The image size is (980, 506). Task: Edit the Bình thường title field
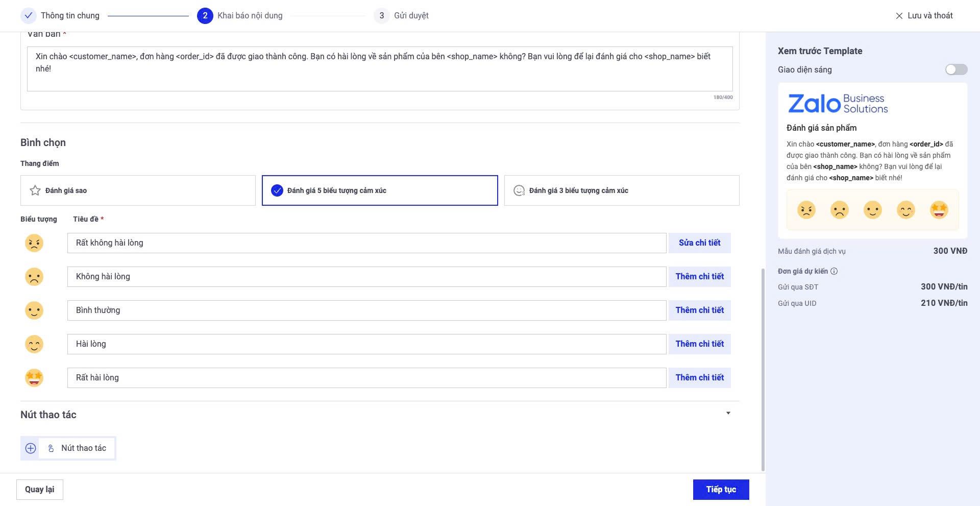[x=367, y=310]
